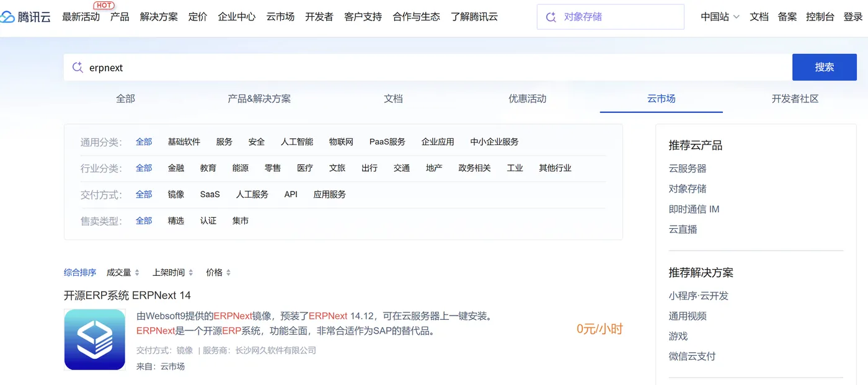The height and width of the screenshot is (385, 868).
Task: Filter 通用分类 by PaaS服务
Action: [387, 142]
